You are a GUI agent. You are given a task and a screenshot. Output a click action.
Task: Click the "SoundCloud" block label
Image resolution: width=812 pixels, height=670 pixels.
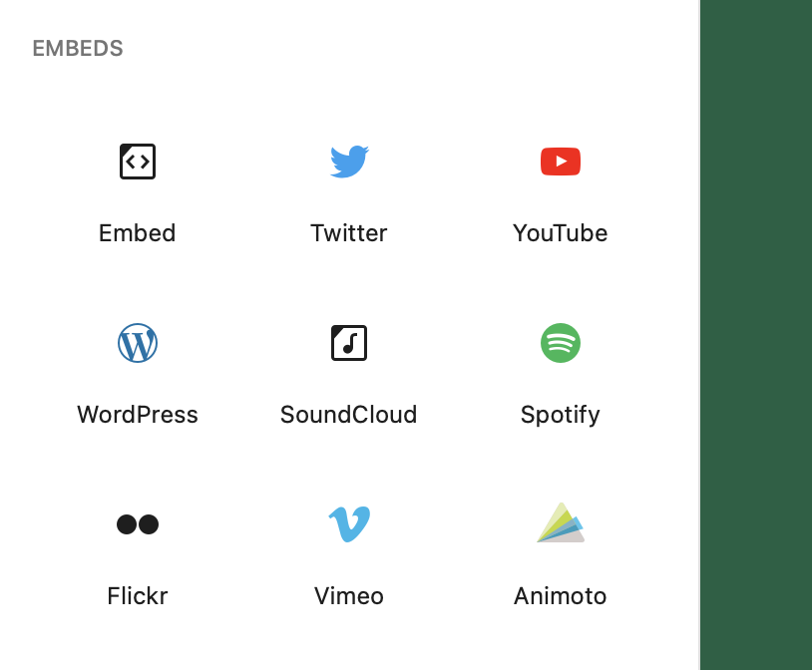pyautogui.click(x=349, y=415)
